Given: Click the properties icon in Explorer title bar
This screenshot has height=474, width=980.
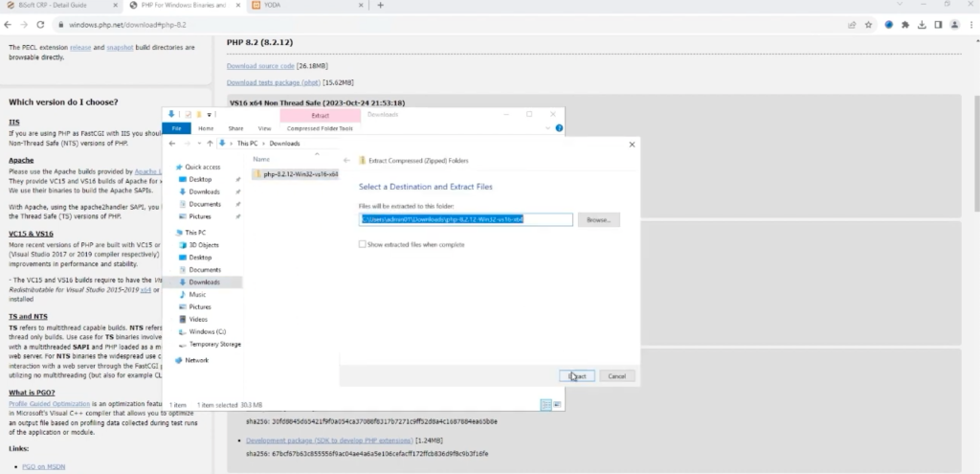Looking at the screenshot, I should [x=189, y=115].
